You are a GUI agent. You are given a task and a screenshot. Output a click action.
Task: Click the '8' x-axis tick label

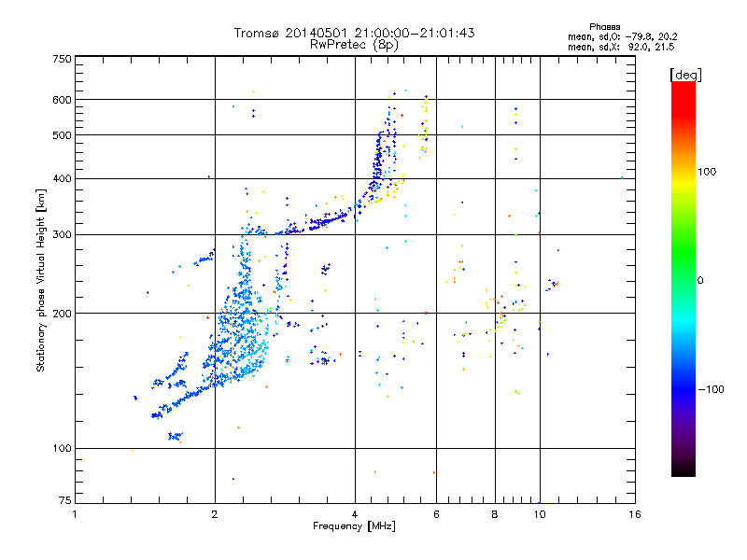[495, 514]
